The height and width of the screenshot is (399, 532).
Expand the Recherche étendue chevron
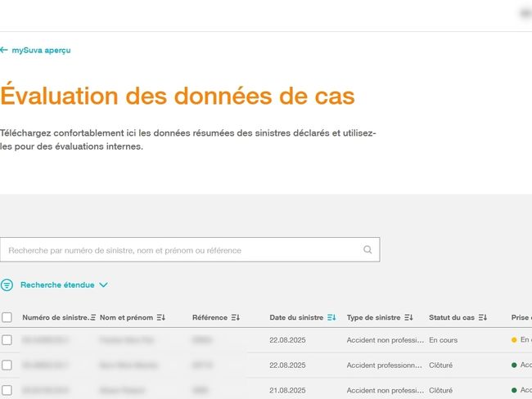[103, 285]
